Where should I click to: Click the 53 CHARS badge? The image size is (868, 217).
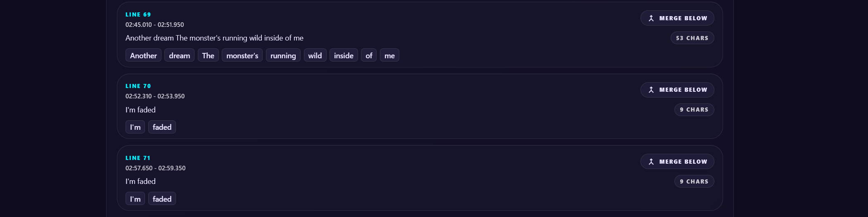pos(692,38)
